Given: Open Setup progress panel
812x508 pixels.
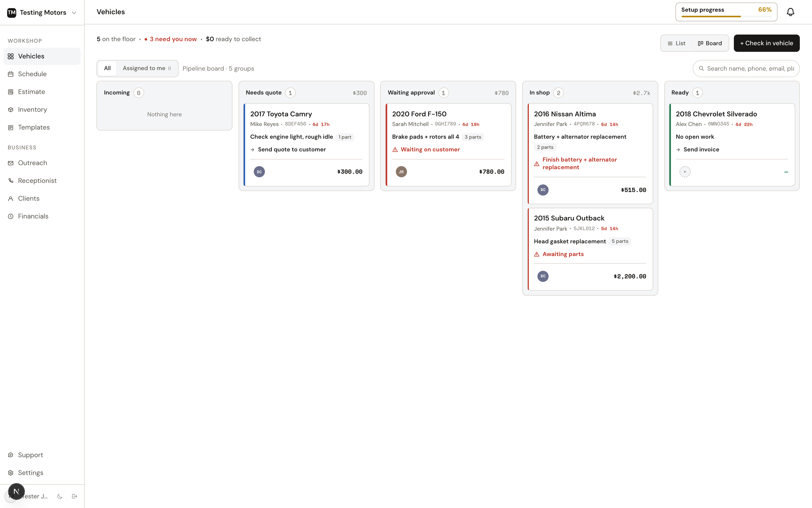Looking at the screenshot, I should 726,12.
